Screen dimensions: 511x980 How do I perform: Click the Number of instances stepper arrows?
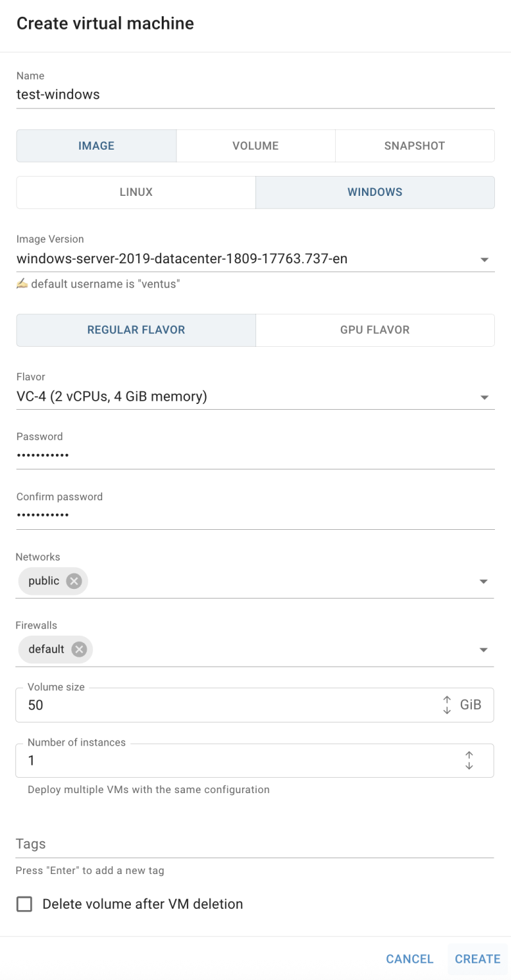(469, 761)
